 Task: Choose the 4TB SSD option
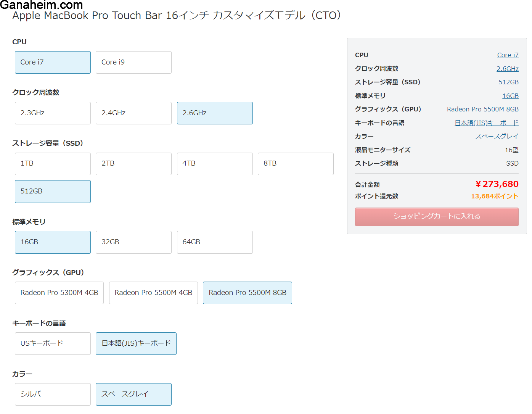(215, 164)
